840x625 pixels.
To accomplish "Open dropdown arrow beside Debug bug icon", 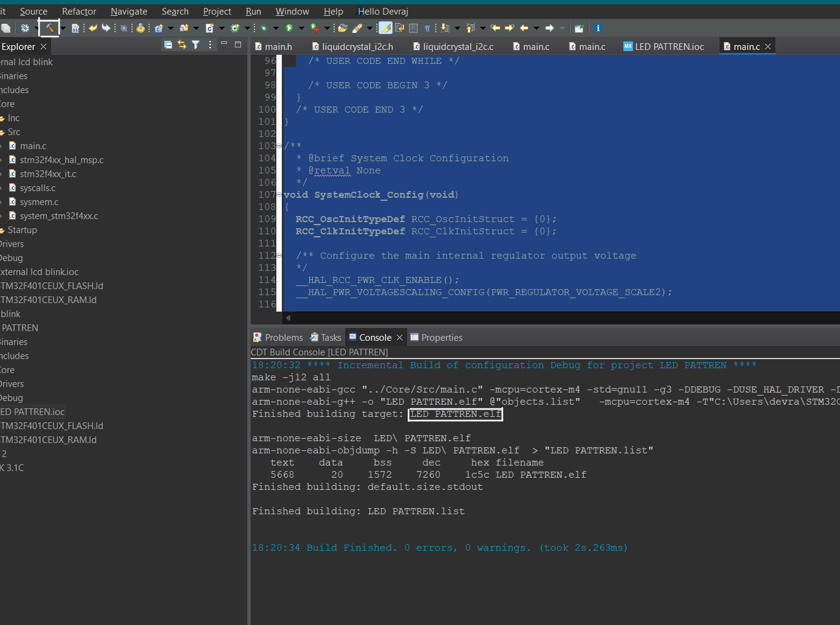I will (275, 28).
